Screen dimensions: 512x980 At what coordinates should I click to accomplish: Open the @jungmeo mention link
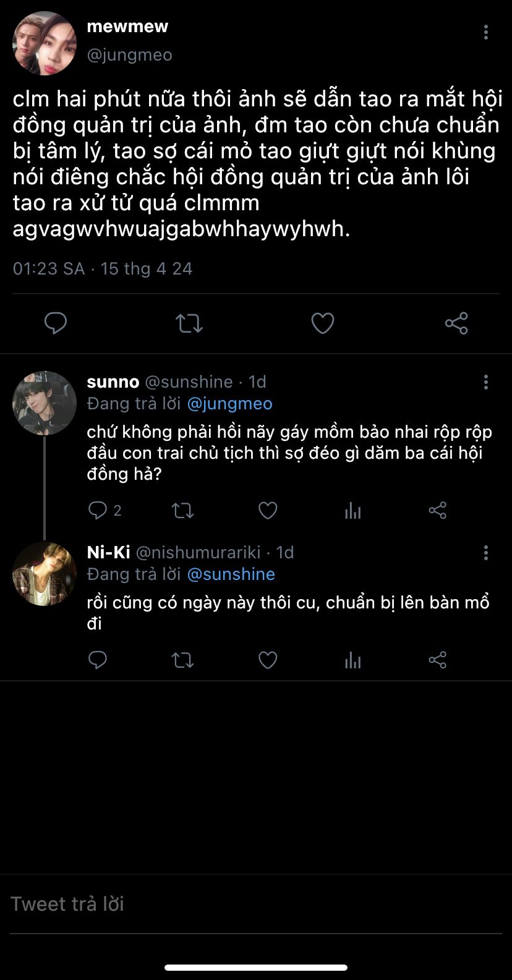[229, 404]
